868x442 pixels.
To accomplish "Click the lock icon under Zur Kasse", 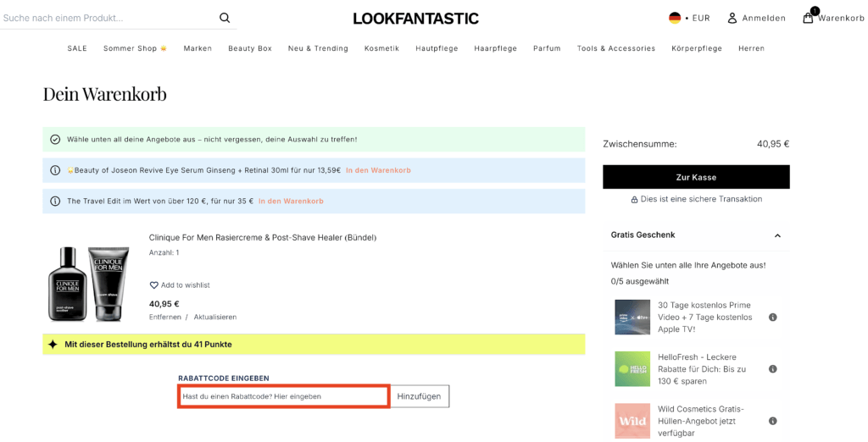I will coord(634,200).
